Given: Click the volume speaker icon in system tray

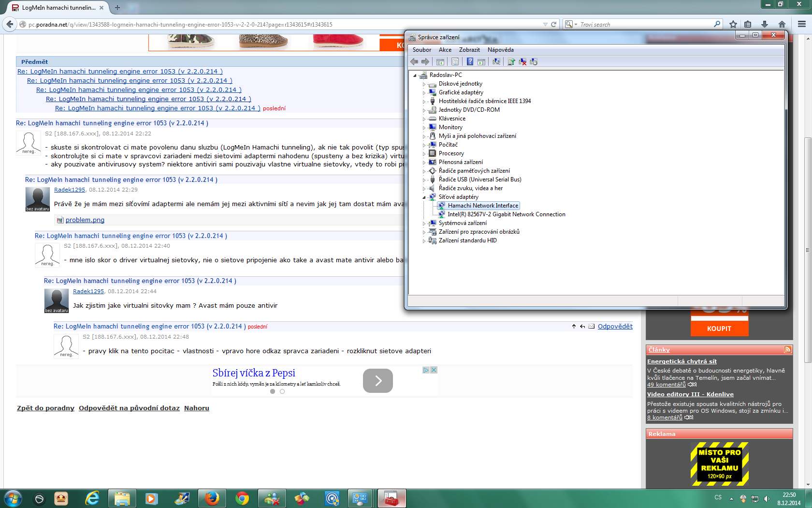Looking at the screenshot, I should (x=767, y=499).
